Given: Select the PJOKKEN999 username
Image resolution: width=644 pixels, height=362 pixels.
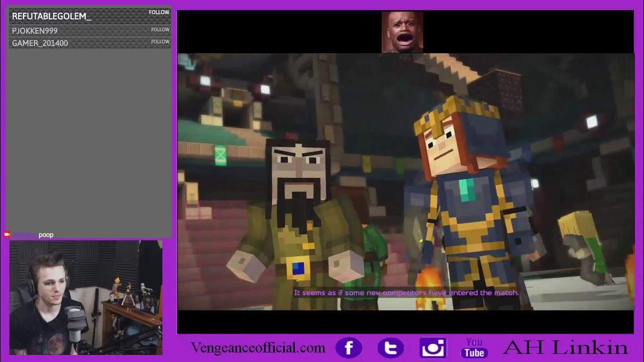Looking at the screenshot, I should [35, 31].
